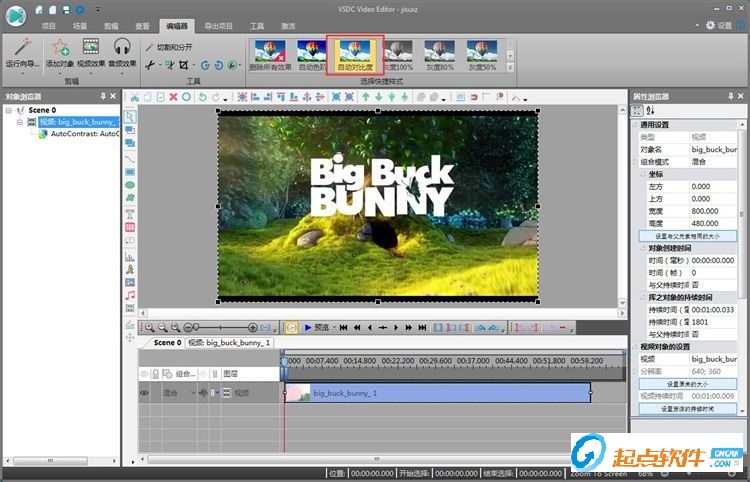The image size is (750, 482).
Task: Toggle visibility eye of the 视频 layer
Action: 144,393
